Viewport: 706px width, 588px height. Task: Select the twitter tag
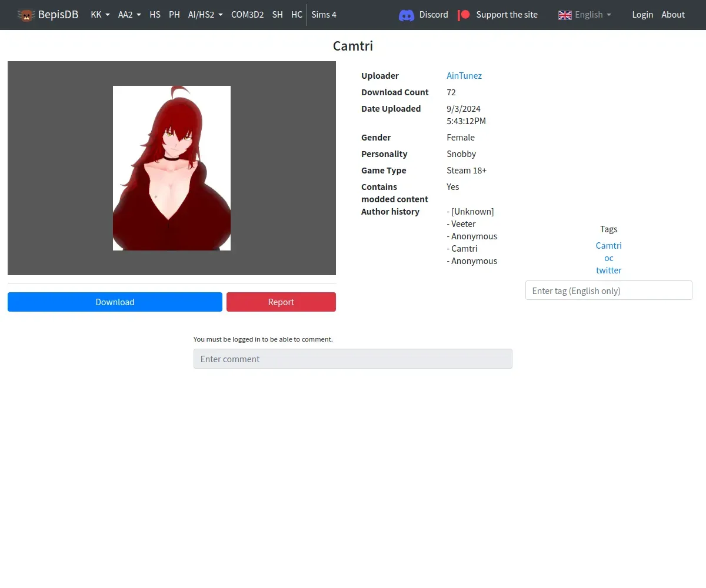(x=608, y=270)
